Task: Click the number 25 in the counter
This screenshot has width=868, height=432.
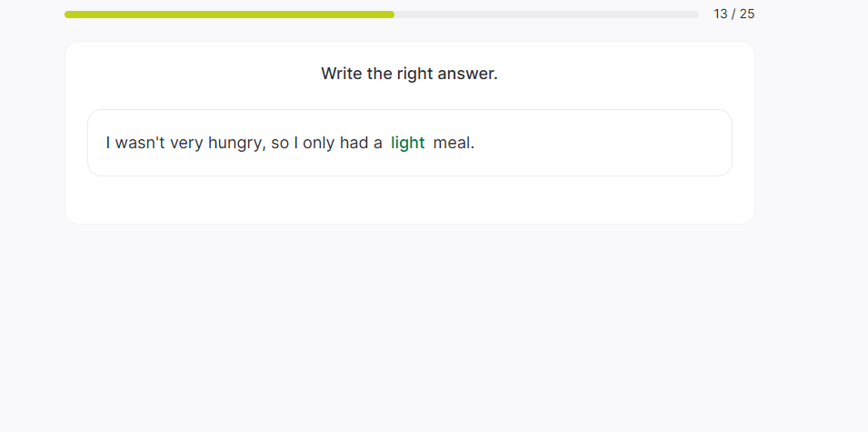Action: [x=747, y=14]
